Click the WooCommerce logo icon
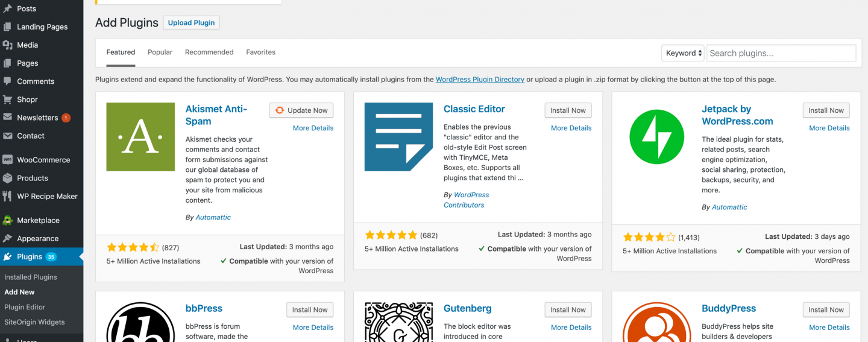868x342 pixels. click(7, 160)
